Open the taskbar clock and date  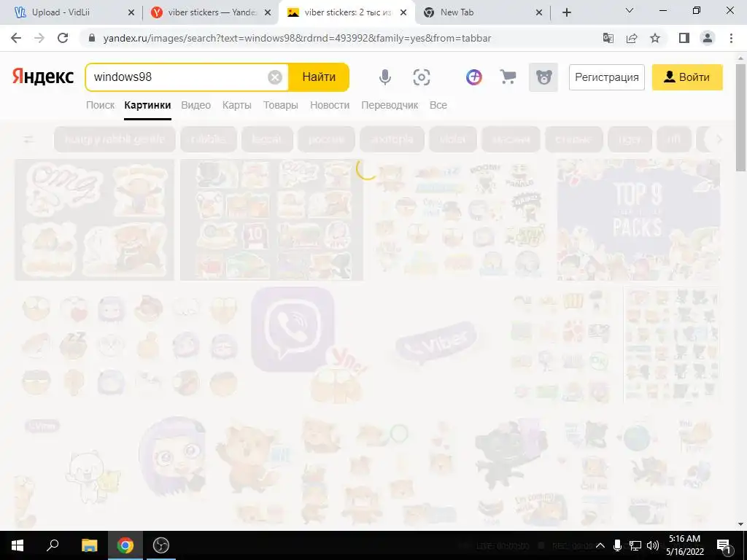click(684, 545)
